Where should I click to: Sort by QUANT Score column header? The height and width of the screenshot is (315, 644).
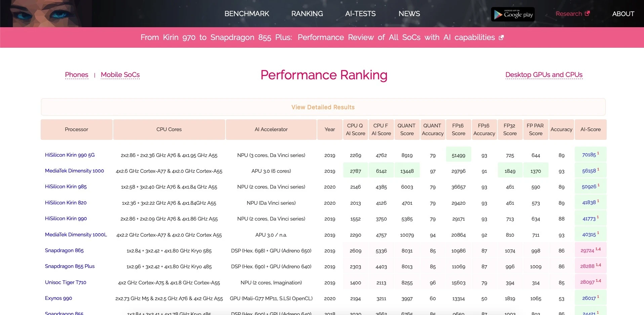tap(407, 129)
